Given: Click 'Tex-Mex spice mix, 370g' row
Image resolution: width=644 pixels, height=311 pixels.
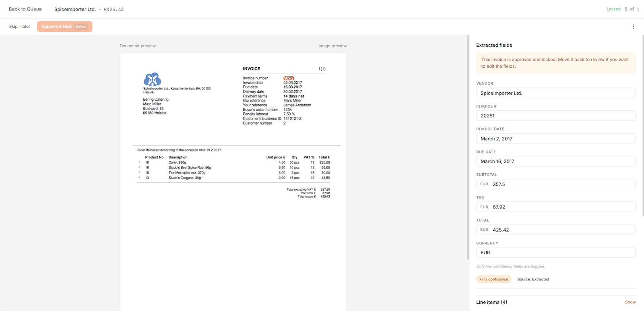Looking at the screenshot, I should [x=187, y=173].
